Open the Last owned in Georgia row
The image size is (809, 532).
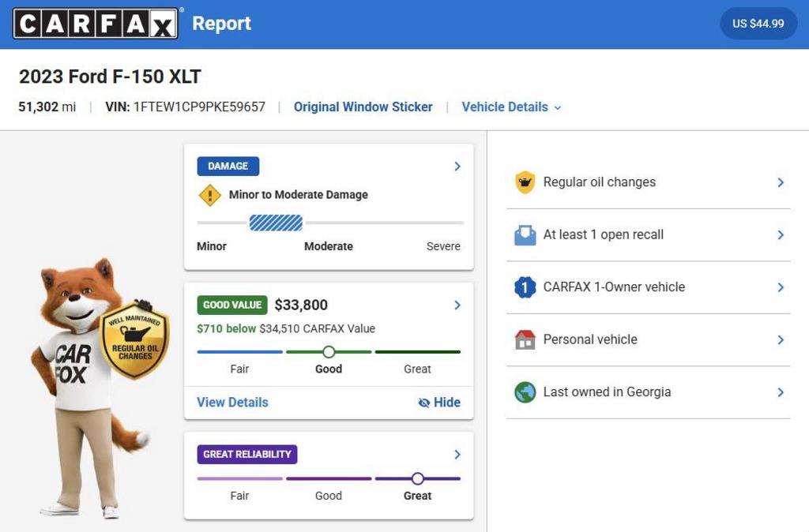pyautogui.click(x=648, y=392)
